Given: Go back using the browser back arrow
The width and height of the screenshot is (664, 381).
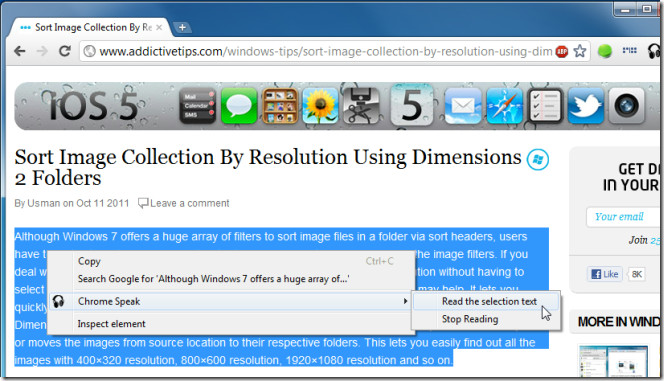Looking at the screenshot, I should click(19, 51).
